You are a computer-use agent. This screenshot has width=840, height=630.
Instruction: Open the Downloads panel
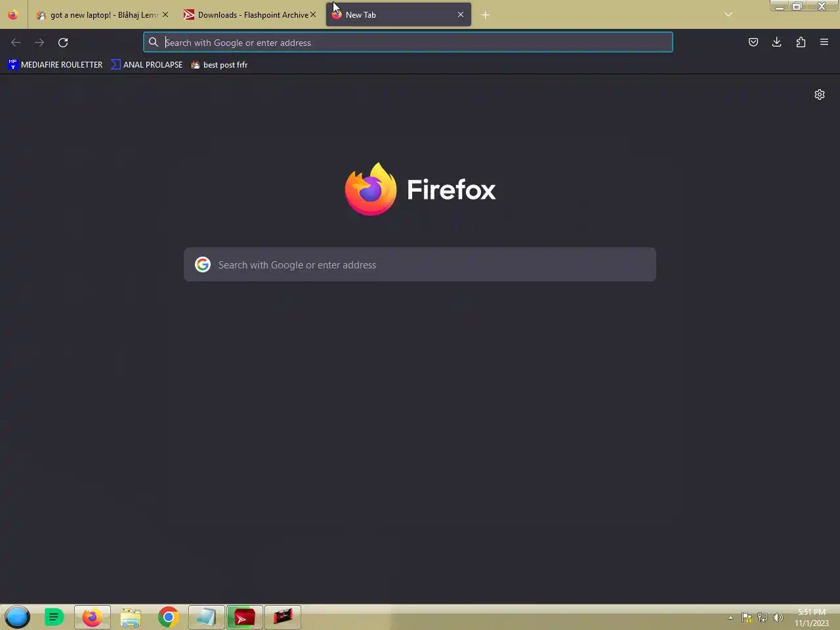[777, 43]
